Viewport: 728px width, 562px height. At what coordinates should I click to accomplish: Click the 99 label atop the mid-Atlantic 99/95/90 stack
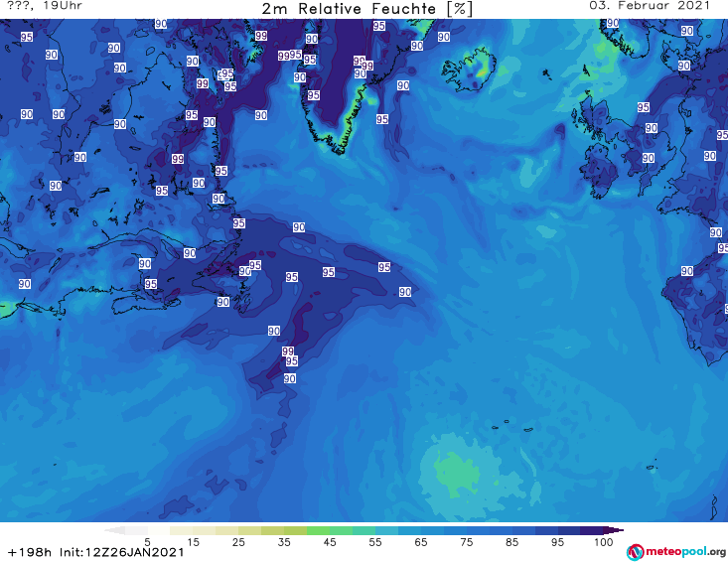click(288, 351)
